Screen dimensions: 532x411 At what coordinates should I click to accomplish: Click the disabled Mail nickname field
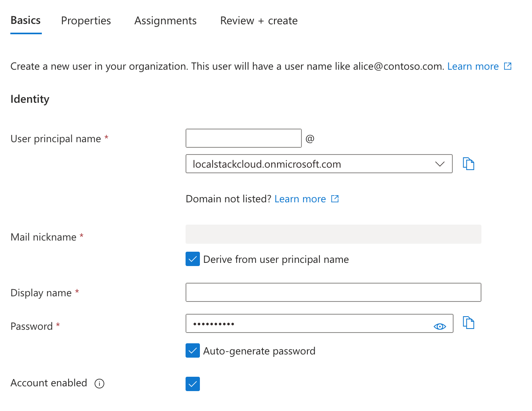pos(333,234)
